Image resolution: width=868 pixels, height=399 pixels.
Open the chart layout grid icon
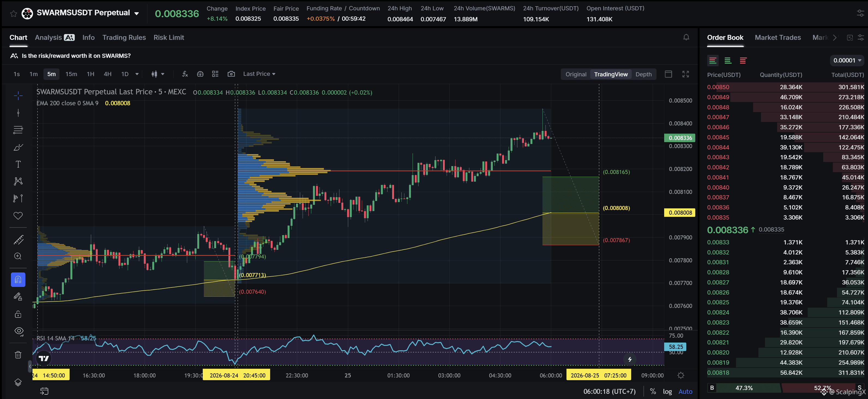point(215,74)
